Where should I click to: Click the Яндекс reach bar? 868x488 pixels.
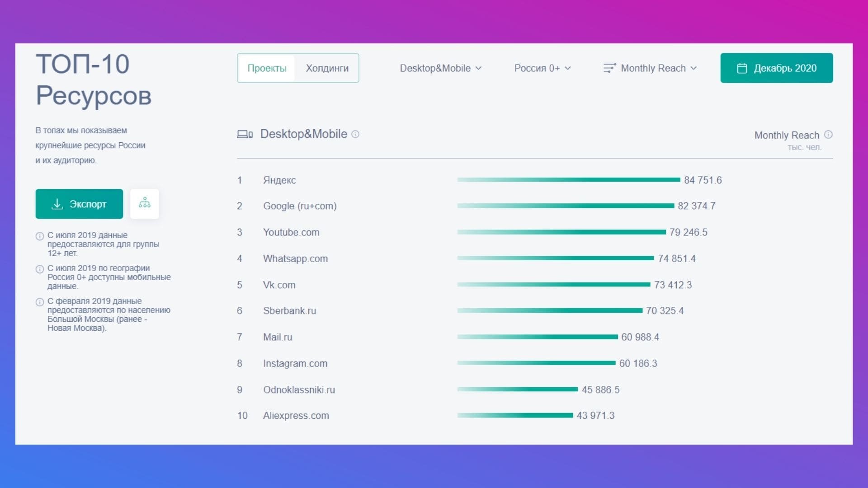pos(569,180)
